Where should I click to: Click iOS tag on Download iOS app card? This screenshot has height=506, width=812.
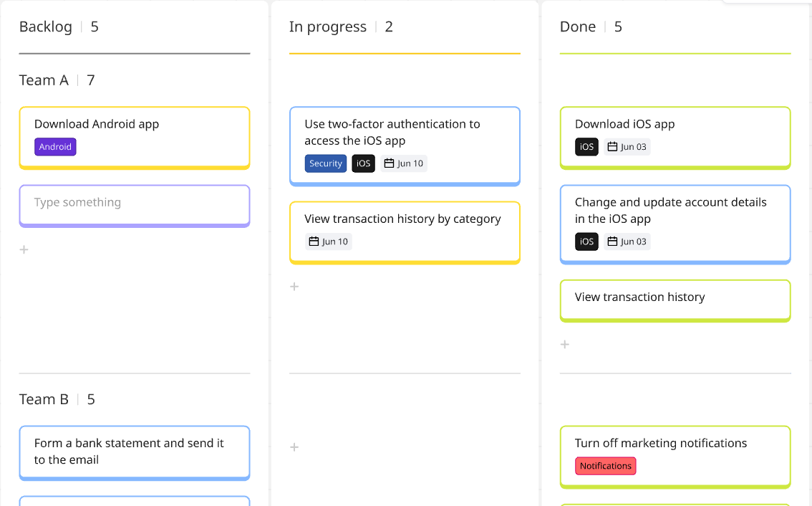pos(586,147)
